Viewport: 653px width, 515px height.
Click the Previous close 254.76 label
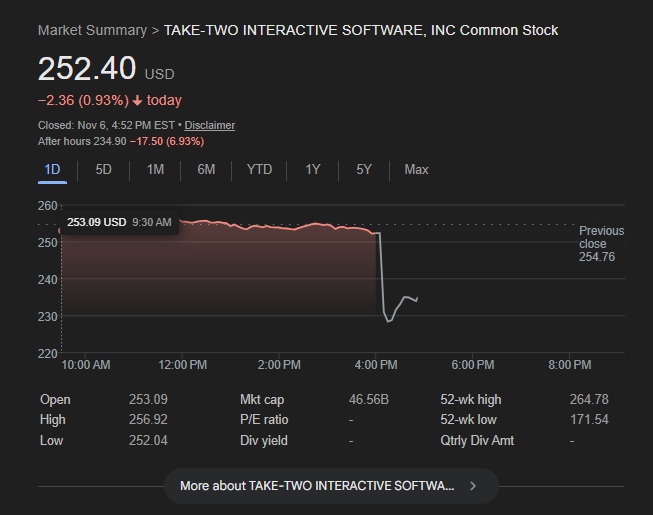(601, 244)
